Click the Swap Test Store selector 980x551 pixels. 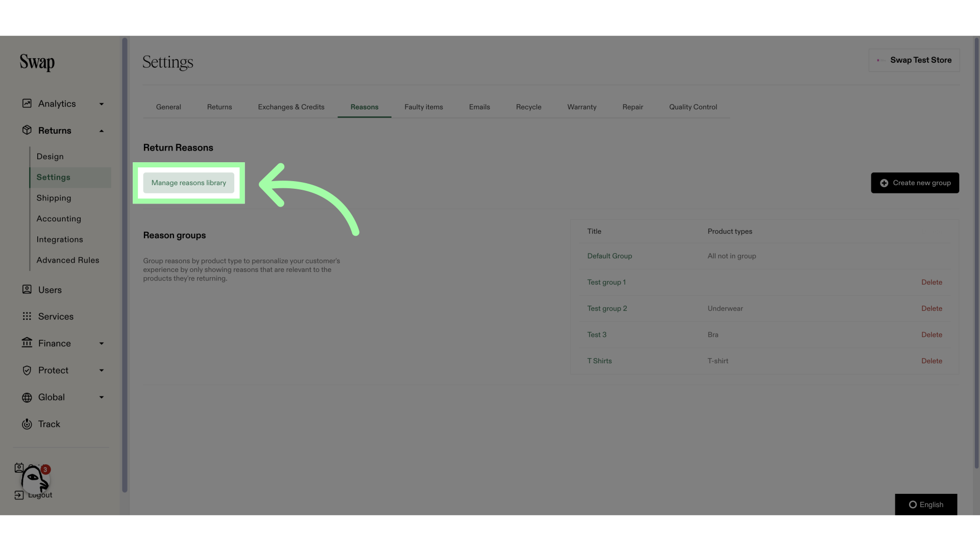[914, 60]
